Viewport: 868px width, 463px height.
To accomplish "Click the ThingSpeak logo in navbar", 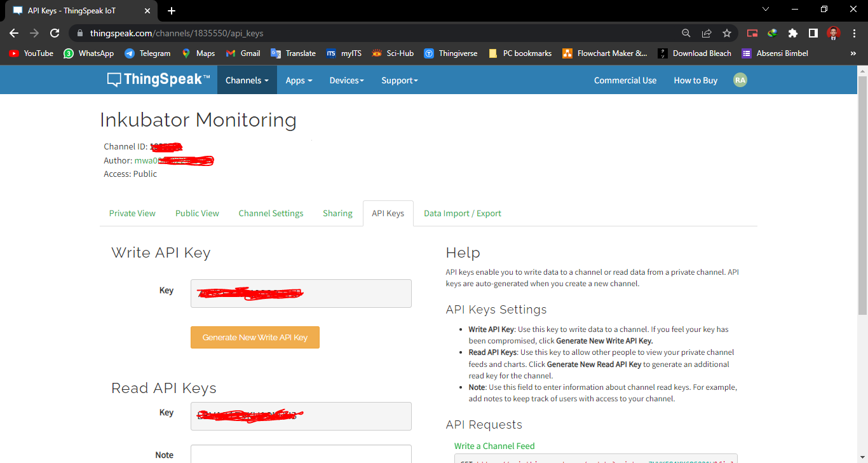I will pos(158,80).
